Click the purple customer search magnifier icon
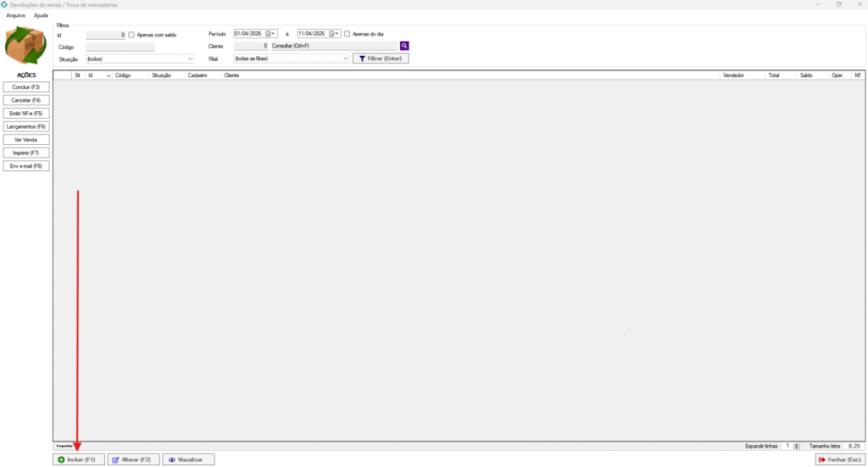The height and width of the screenshot is (467, 868). click(x=405, y=46)
